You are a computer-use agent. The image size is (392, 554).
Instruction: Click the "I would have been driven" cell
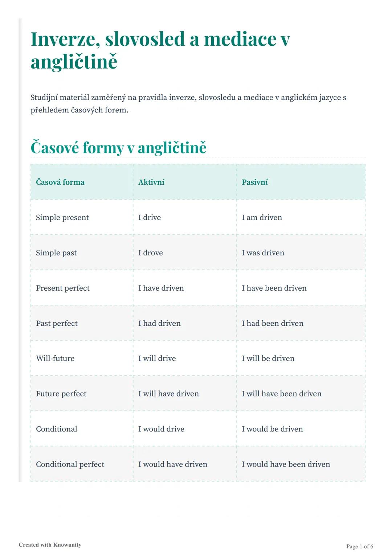pos(286,464)
